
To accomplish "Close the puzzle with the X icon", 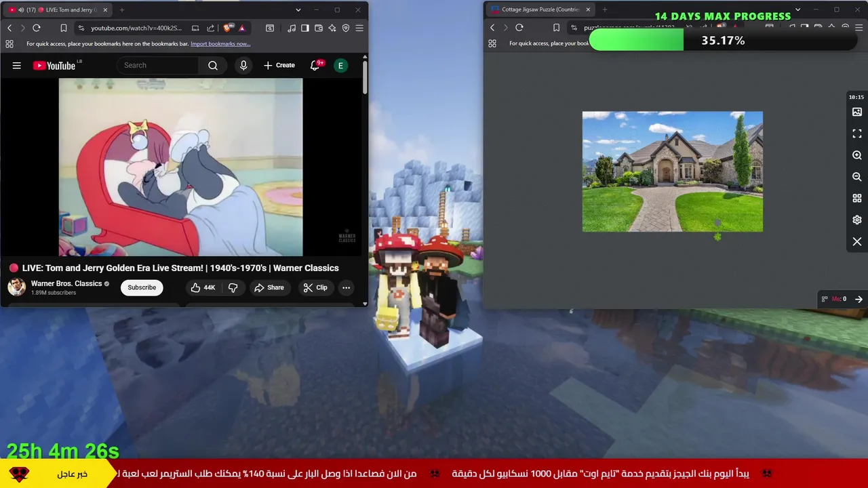I will pyautogui.click(x=857, y=241).
